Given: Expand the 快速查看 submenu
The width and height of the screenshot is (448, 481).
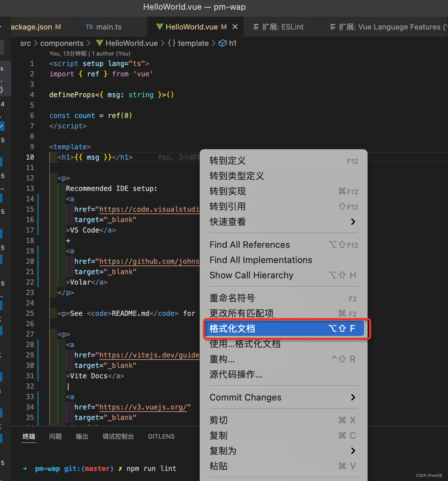Looking at the screenshot, I should pos(284,222).
